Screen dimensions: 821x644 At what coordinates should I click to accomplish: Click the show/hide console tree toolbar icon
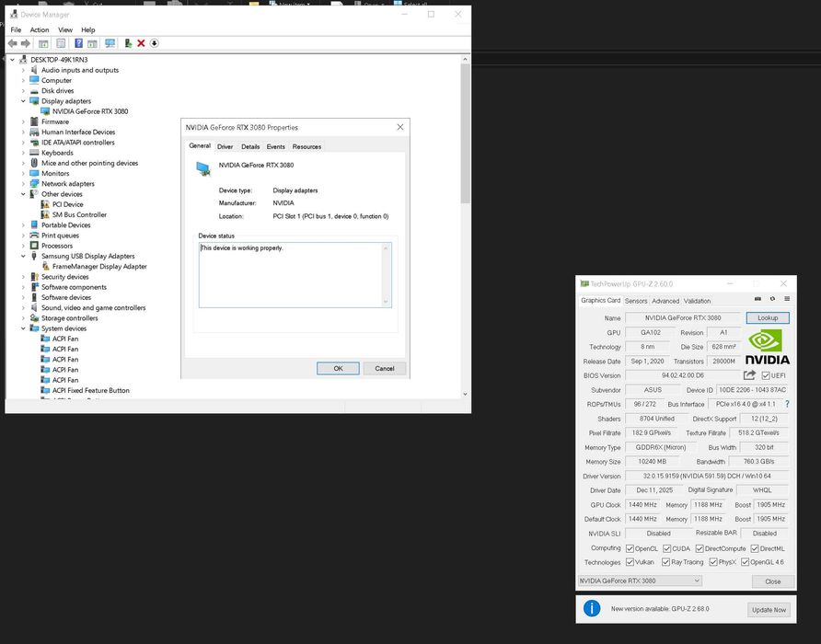43,43
